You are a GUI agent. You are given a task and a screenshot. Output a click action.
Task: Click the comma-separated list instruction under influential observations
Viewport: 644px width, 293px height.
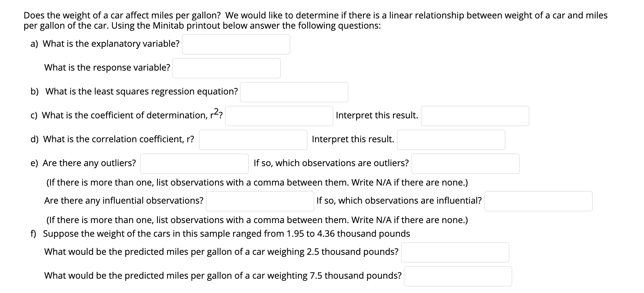257,220
